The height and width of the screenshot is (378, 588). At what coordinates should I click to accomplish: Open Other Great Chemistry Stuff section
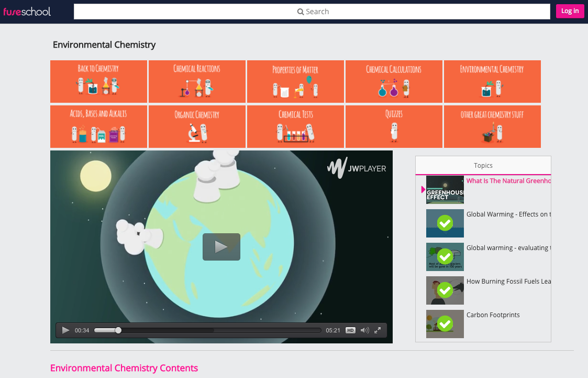point(492,126)
